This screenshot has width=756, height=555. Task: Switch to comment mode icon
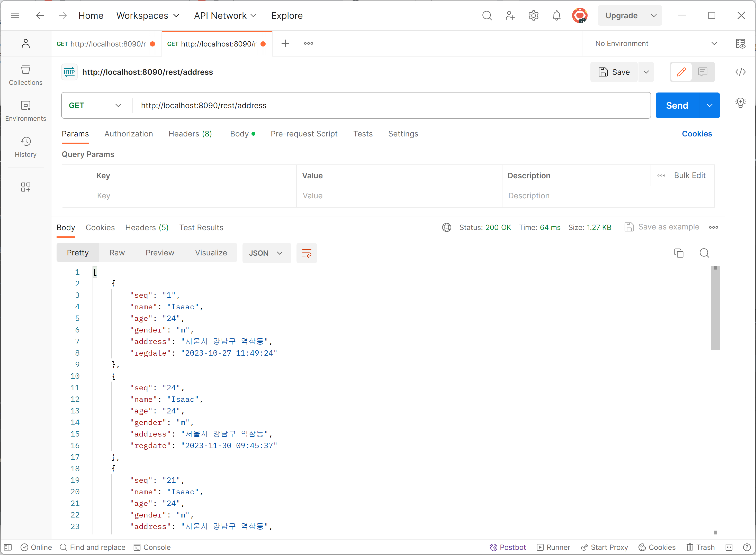pos(702,72)
